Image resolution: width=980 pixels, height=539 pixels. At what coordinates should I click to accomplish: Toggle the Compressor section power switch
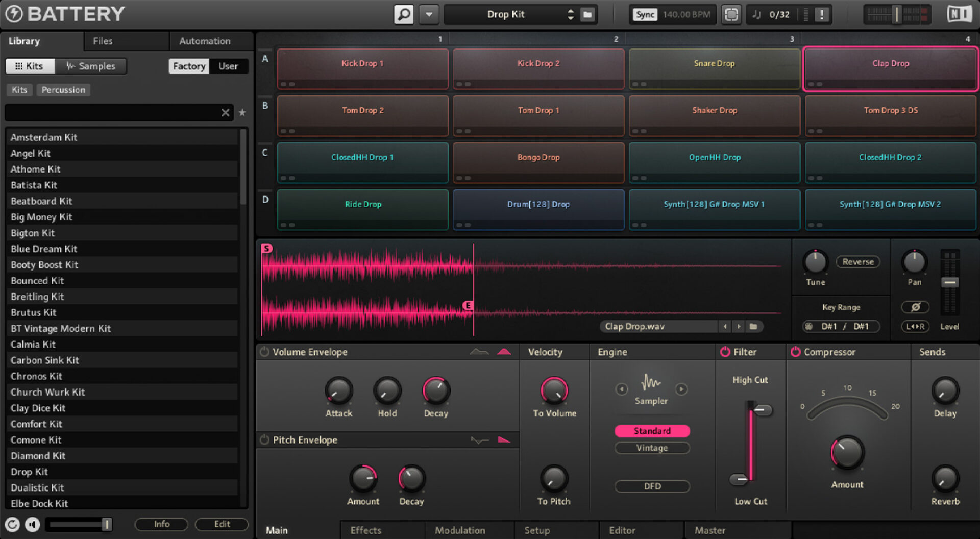point(795,351)
